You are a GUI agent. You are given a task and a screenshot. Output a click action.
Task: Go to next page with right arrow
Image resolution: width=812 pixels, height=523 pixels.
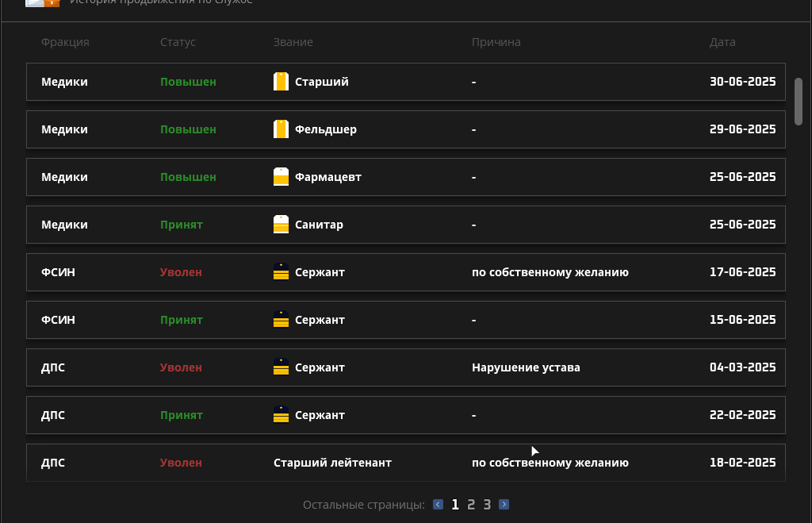[x=504, y=504]
